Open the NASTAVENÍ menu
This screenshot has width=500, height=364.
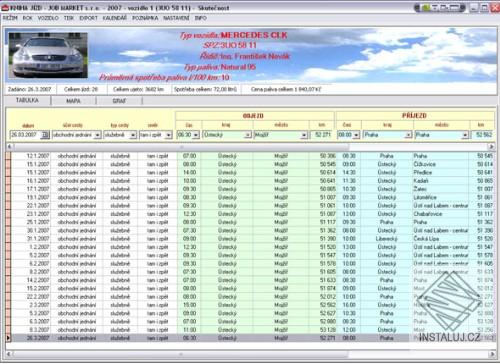click(x=176, y=18)
